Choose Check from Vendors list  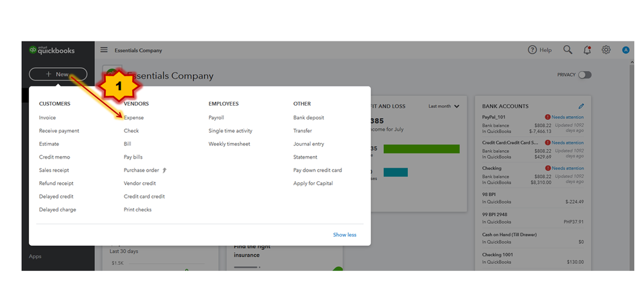(132, 131)
